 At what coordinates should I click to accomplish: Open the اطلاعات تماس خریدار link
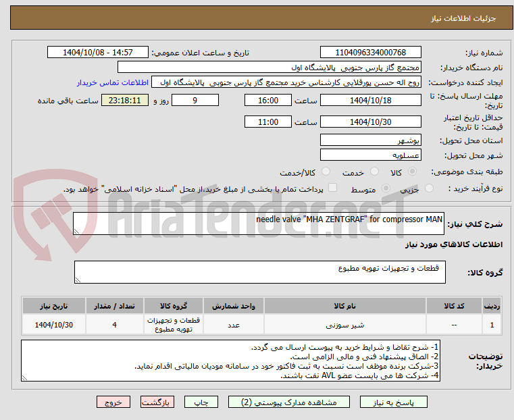113,82
